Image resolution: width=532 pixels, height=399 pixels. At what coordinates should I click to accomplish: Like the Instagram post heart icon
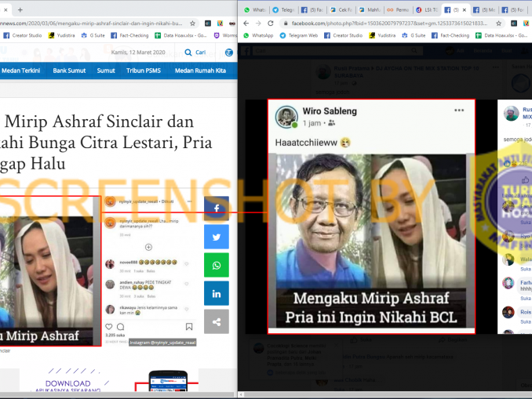[108, 326]
